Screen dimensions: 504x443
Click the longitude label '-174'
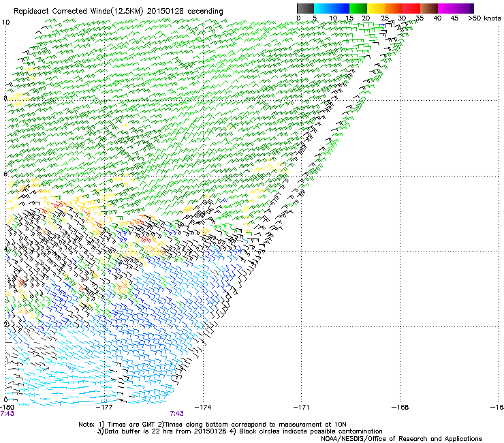click(x=204, y=408)
